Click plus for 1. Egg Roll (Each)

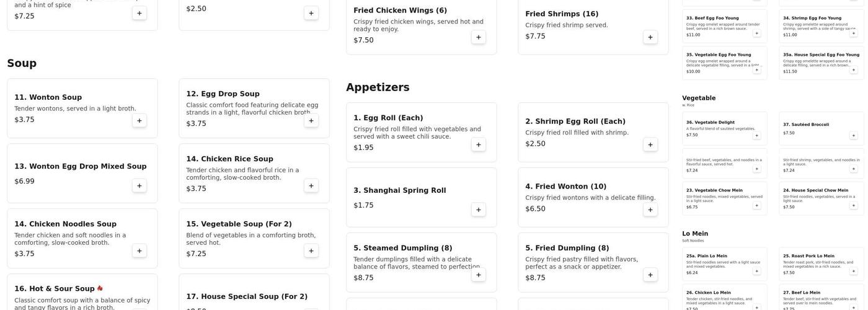[478, 145]
